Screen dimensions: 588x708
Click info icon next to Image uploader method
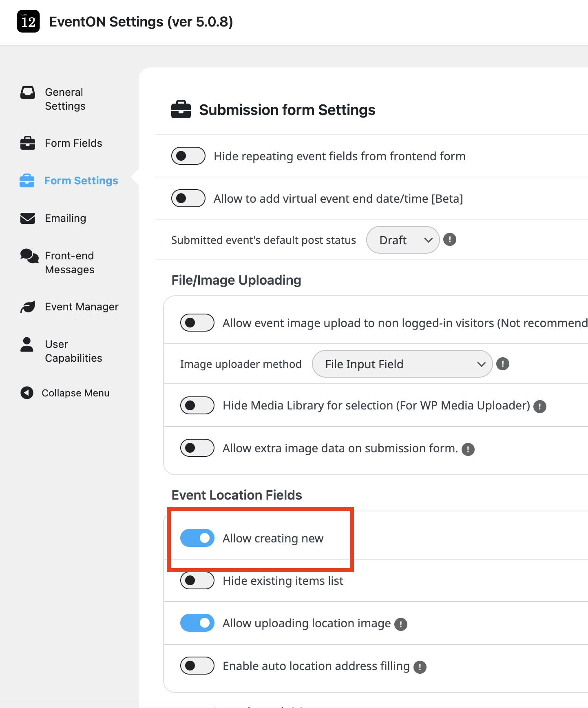tap(502, 364)
